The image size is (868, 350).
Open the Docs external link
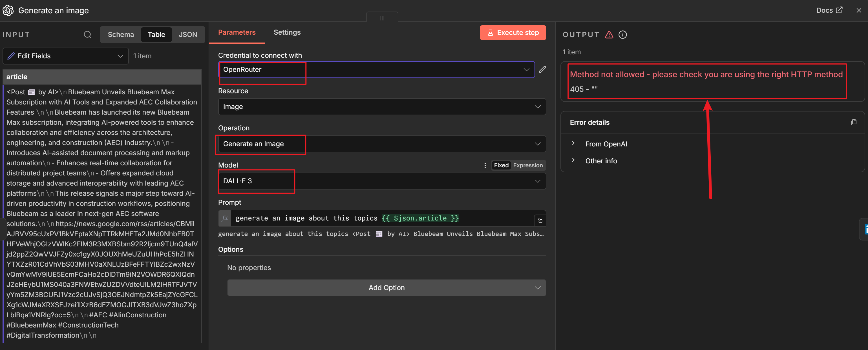click(829, 10)
